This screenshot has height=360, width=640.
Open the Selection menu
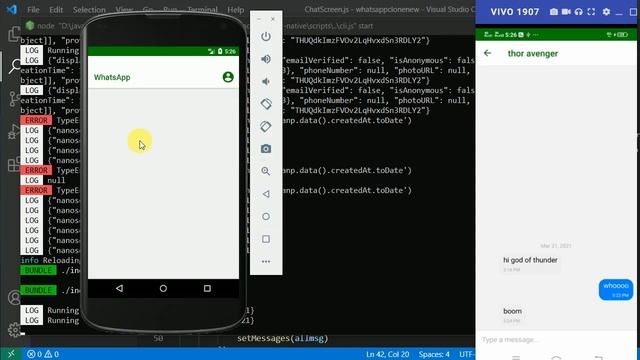89,9
